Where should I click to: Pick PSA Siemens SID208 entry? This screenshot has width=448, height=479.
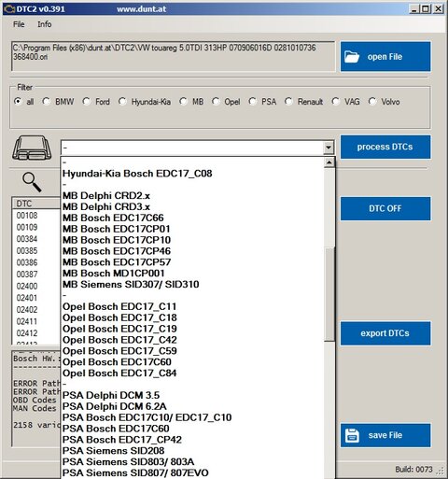point(193,451)
